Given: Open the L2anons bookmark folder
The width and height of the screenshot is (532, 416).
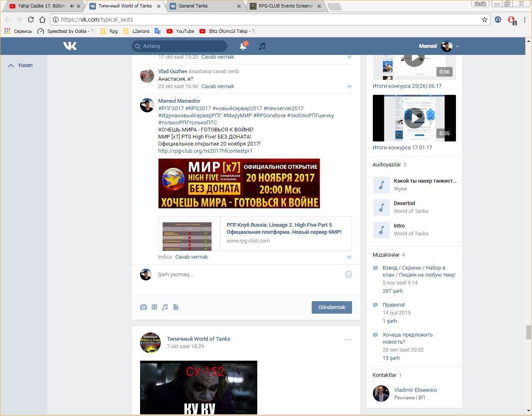Looking at the screenshot, I should [136, 31].
